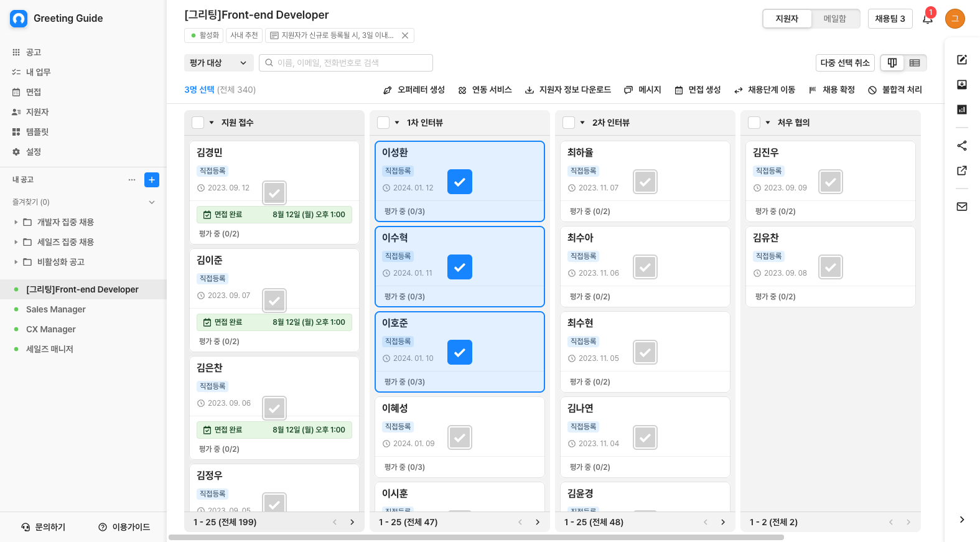Click the applicant search input field
Screen dimensions: 980x542
[x=346, y=63]
